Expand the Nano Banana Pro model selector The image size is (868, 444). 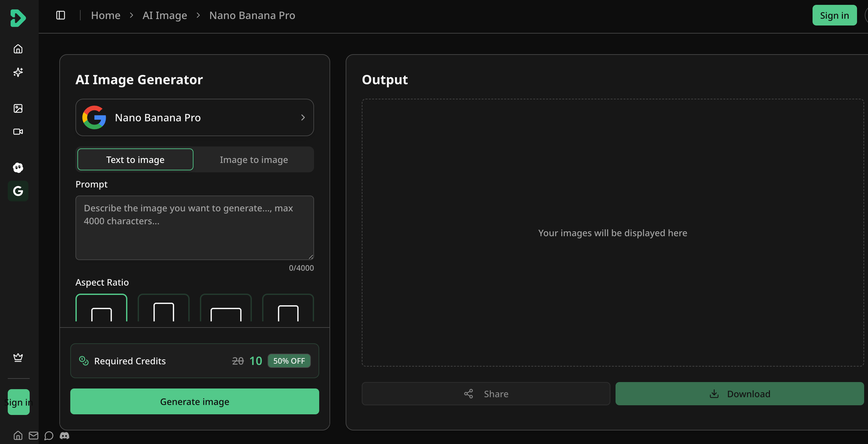tap(194, 117)
